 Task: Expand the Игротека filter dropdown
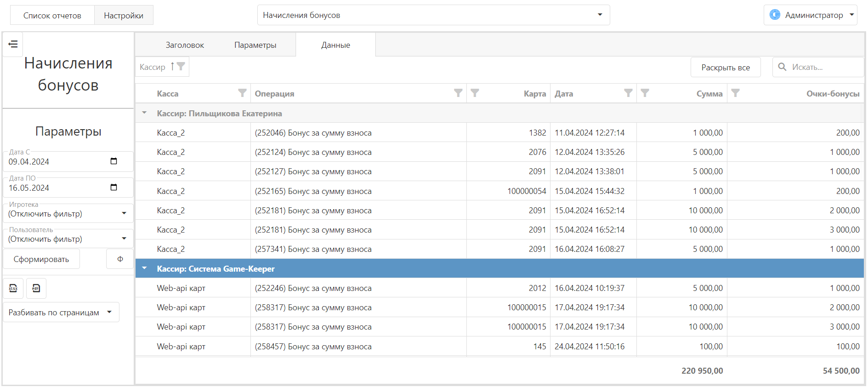tap(124, 213)
